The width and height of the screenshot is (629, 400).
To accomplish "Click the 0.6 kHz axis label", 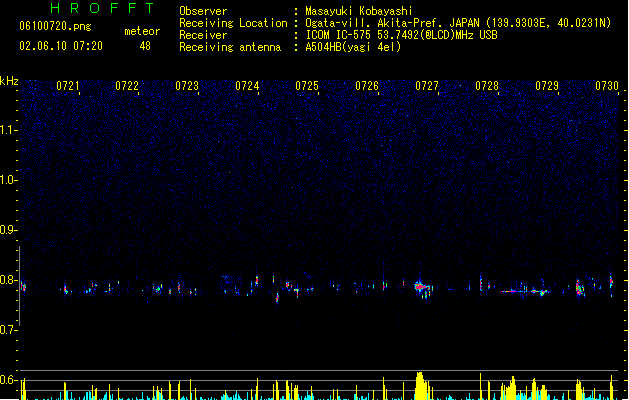I will pos(8,380).
